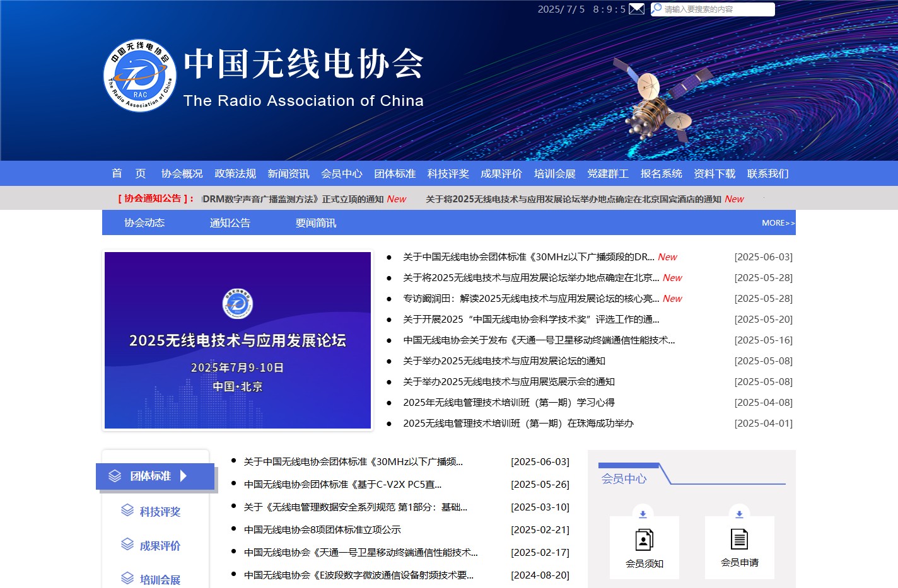
Task: Open 报名系统 navigation item
Action: 662,173
